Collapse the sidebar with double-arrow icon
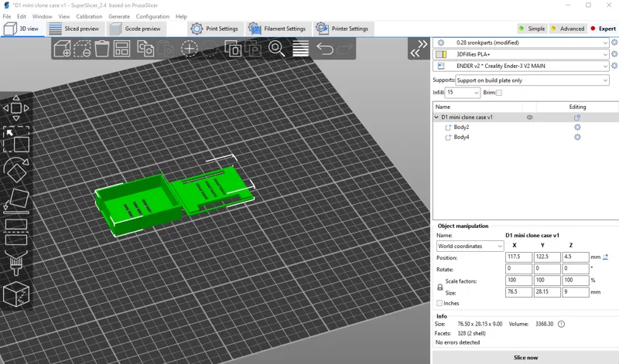 419,49
